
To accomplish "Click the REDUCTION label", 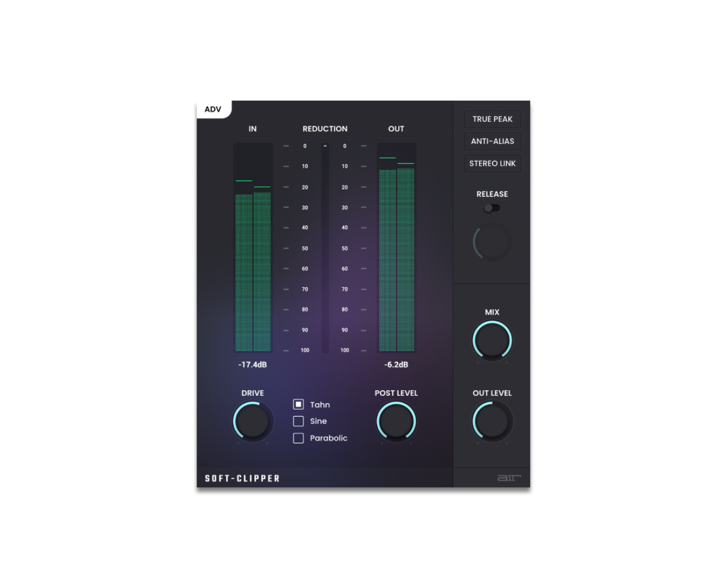I will (x=325, y=129).
